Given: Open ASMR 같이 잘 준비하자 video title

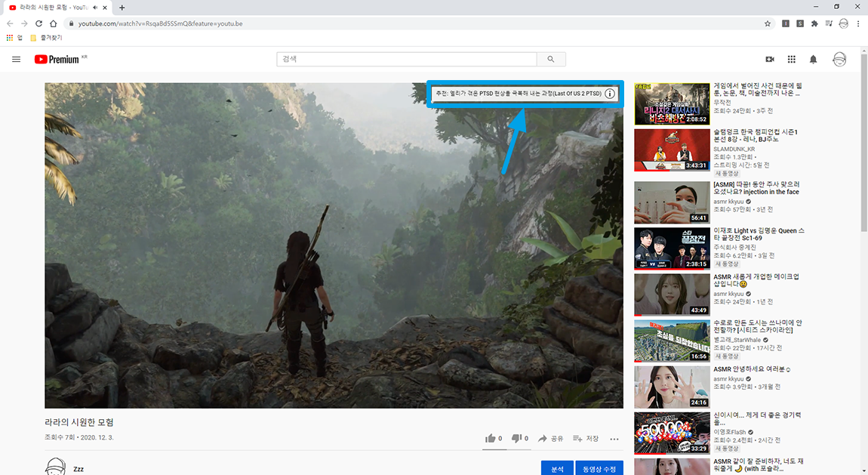Looking at the screenshot, I should tap(759, 465).
